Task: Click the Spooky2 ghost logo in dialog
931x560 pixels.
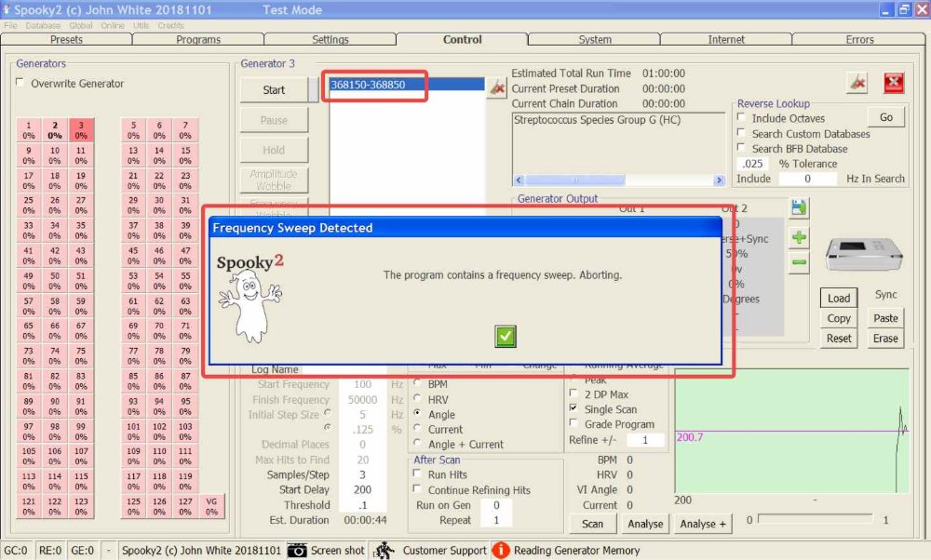Action: [250, 297]
